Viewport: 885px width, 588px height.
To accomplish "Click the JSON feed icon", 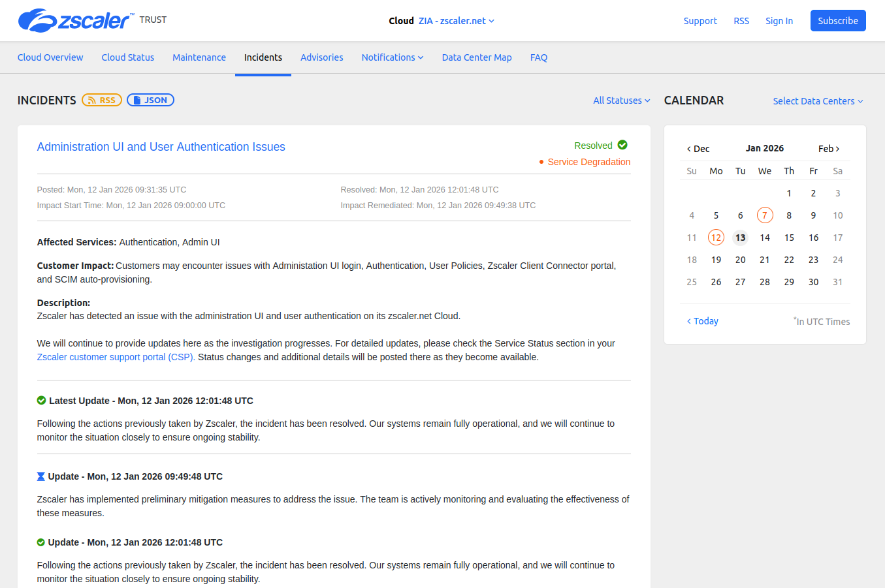I will click(x=150, y=100).
